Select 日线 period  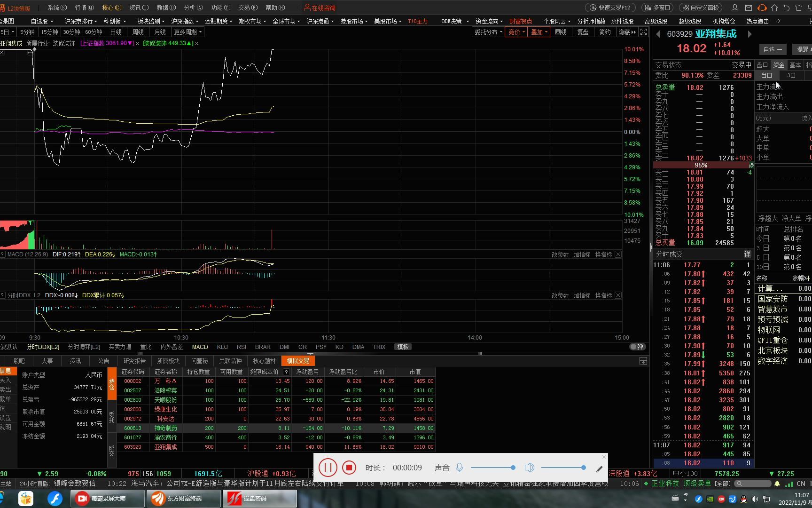click(116, 32)
